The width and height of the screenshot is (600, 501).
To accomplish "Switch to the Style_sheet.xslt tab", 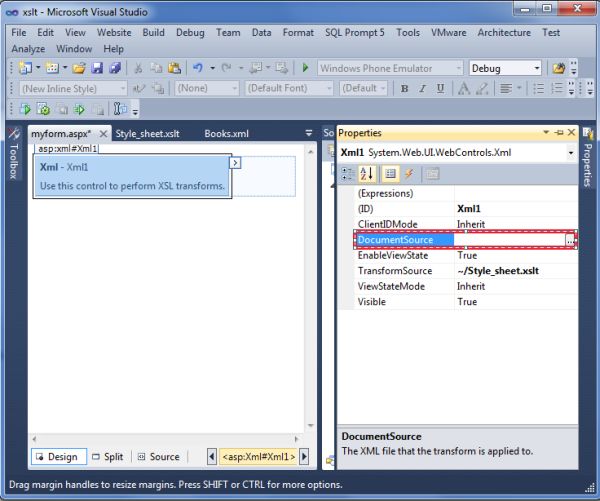I will (147, 134).
